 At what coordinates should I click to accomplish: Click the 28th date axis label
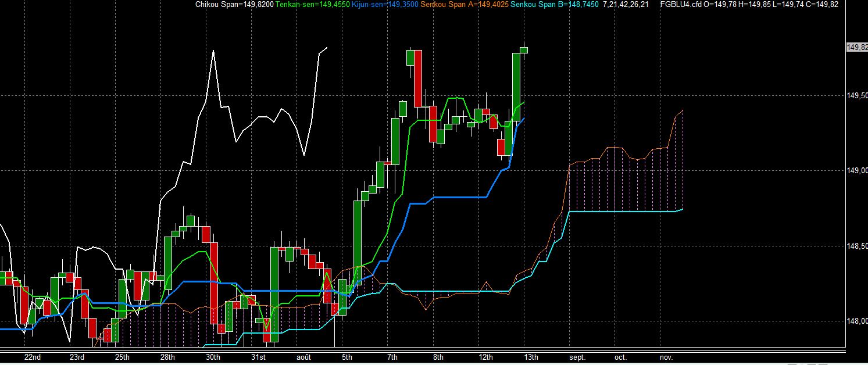click(167, 357)
